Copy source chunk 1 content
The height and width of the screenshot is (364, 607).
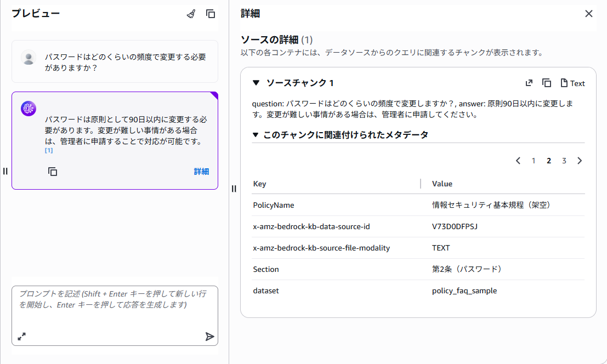point(547,83)
